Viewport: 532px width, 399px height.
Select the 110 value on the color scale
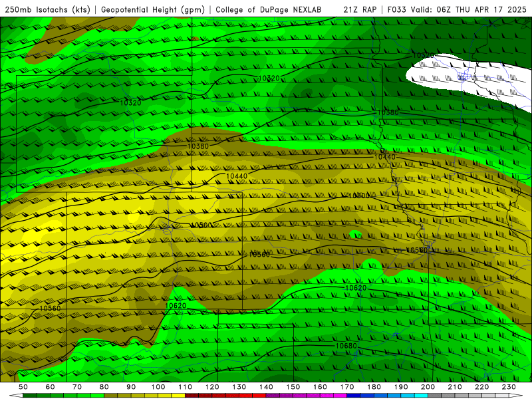pos(185,387)
